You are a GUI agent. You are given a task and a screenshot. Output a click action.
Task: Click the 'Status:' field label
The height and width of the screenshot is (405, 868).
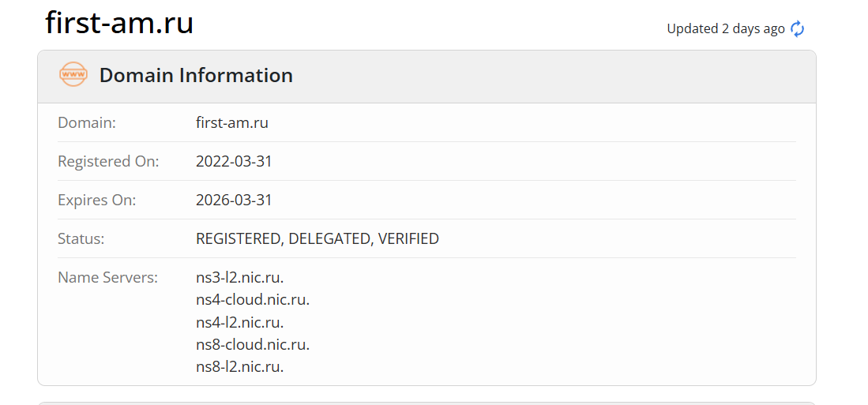click(81, 239)
